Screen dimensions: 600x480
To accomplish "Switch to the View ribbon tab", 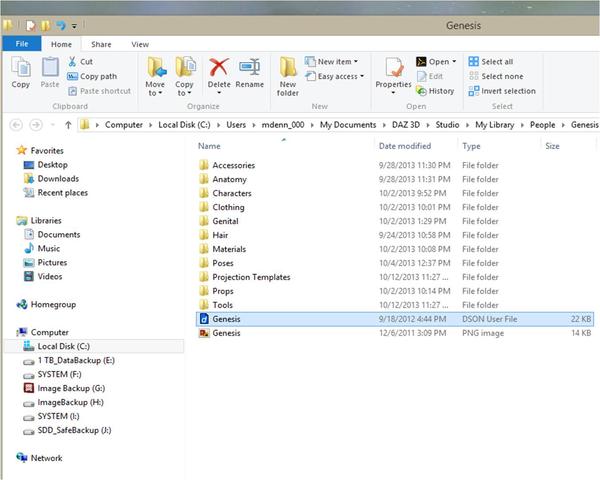I will 140,44.
